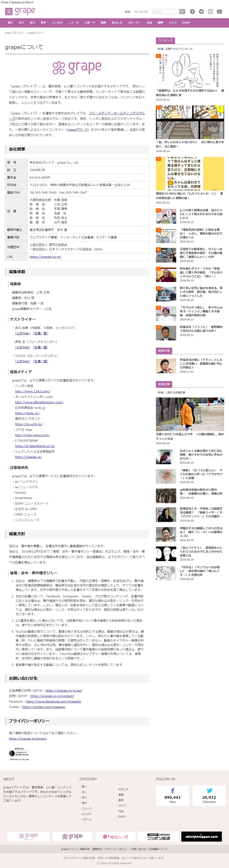
Task: Open the Facebook icon in header
Action: coord(192,12)
